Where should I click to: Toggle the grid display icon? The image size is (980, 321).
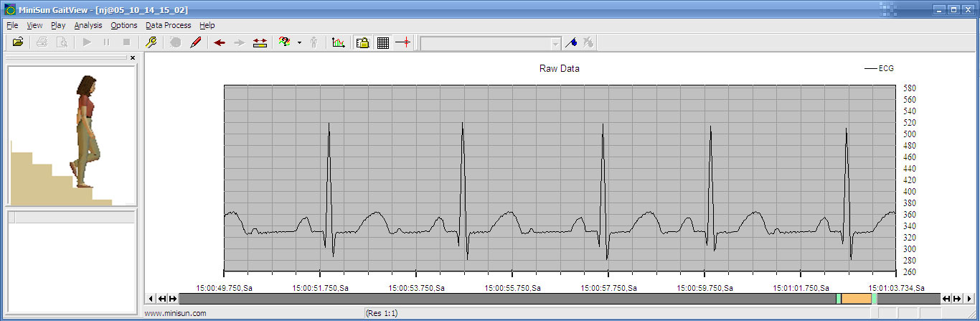[383, 42]
